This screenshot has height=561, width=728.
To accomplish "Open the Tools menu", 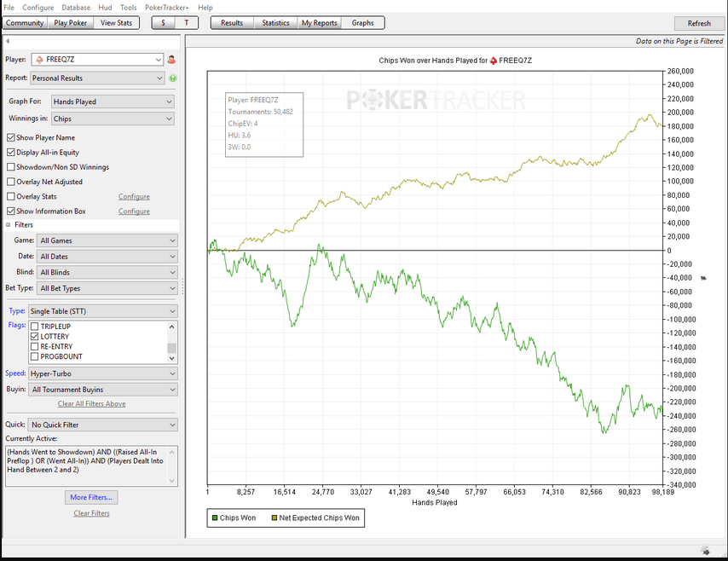I will (128, 8).
